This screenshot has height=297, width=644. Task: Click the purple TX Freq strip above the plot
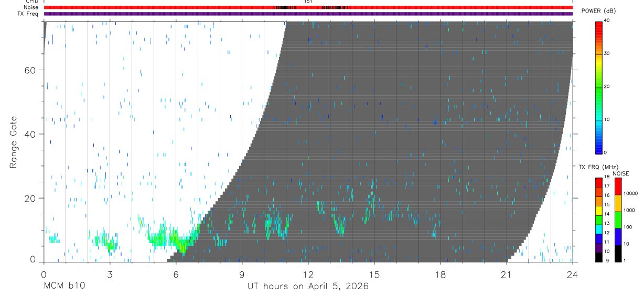tap(308, 14)
